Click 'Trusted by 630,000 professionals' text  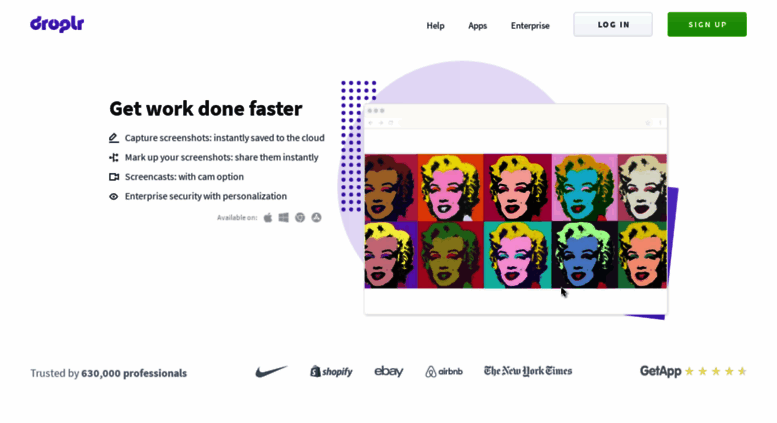click(109, 373)
